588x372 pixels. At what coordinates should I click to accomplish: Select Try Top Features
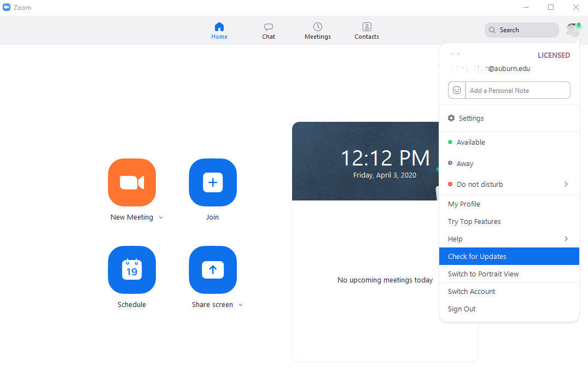pyautogui.click(x=509, y=222)
